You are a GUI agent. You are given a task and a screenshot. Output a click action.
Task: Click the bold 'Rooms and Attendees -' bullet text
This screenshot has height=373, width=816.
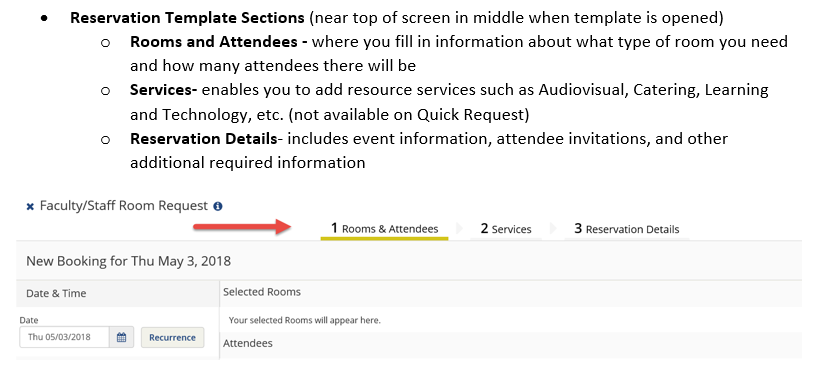219,42
